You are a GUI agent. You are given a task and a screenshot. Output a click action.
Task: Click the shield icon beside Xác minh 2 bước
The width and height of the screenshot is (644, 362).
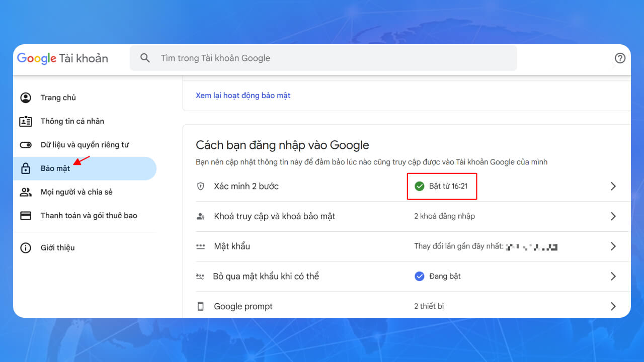[201, 186]
